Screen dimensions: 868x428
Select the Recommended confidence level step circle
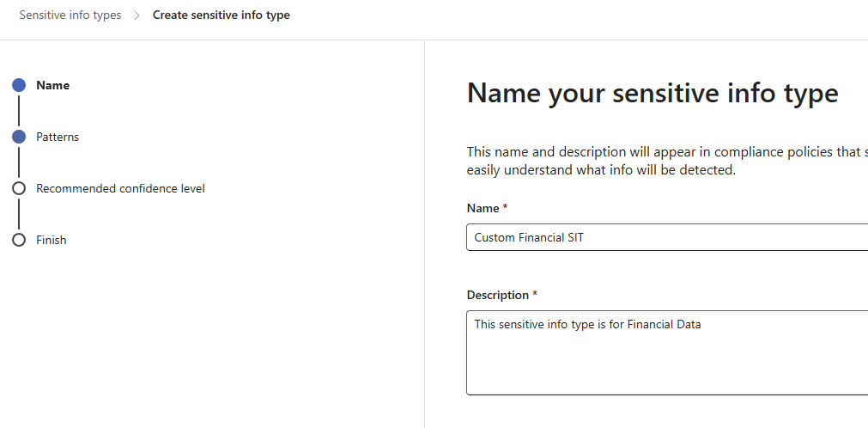(19, 188)
